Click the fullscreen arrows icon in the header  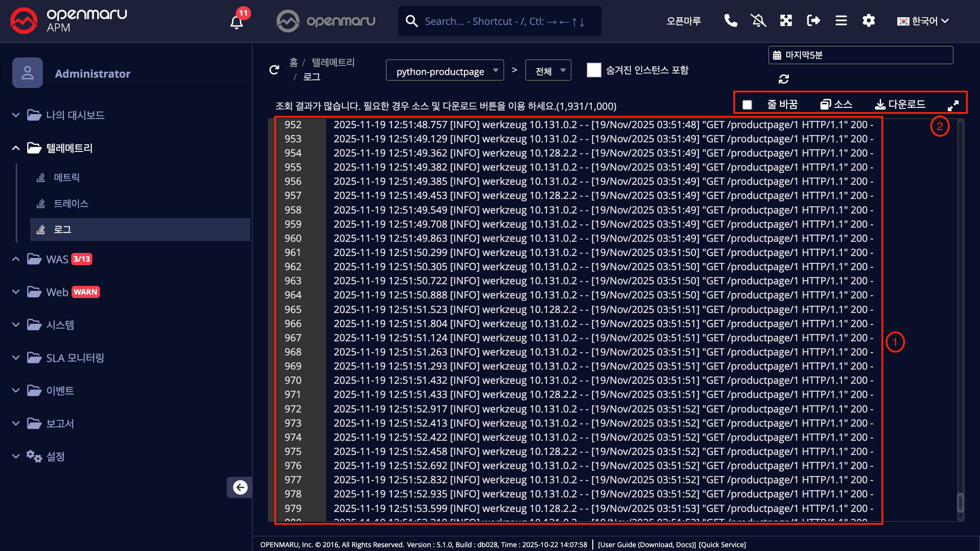click(x=786, y=21)
